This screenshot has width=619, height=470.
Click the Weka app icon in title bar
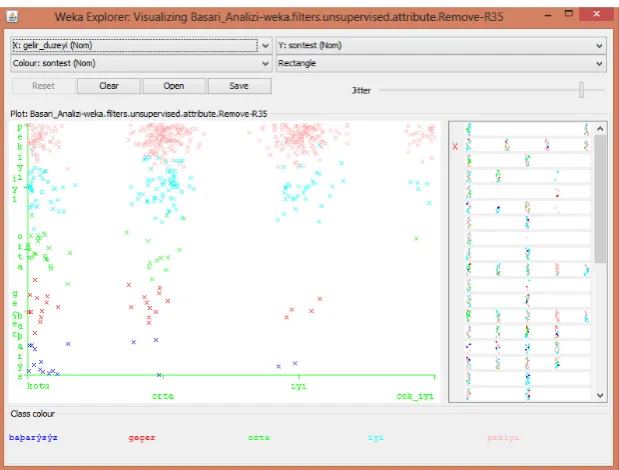[12, 17]
